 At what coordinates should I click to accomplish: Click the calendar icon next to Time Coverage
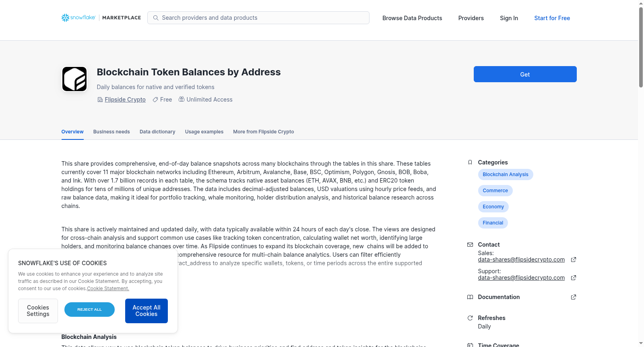tap(470, 345)
